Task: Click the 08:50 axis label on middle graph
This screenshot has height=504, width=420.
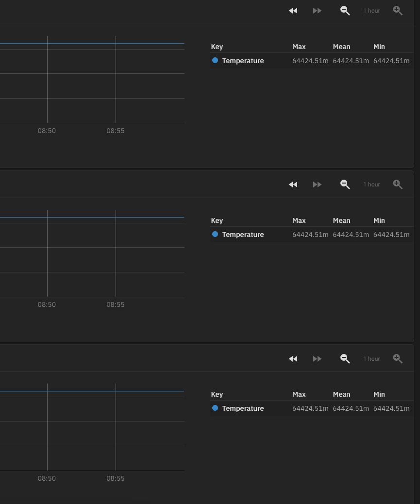Action: (47, 305)
